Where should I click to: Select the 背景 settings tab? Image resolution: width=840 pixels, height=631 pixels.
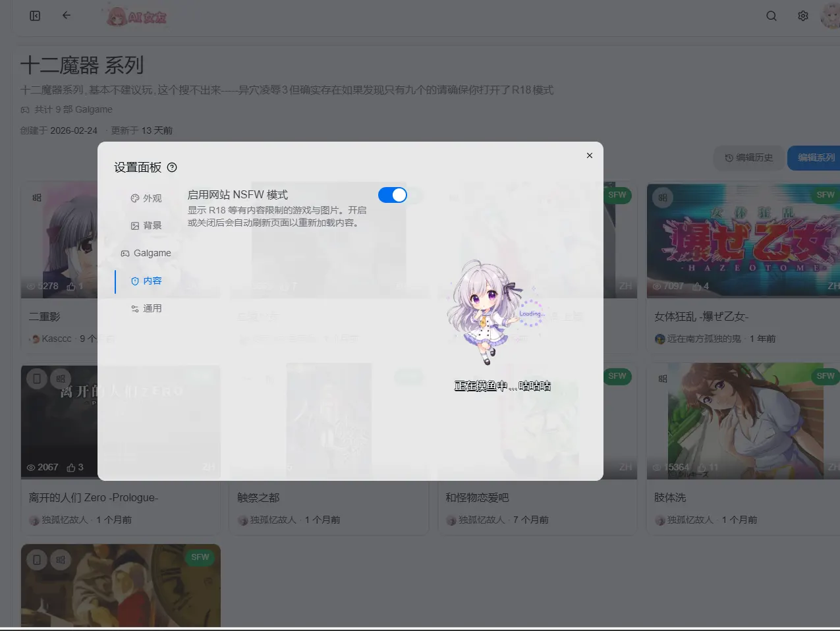click(x=146, y=225)
